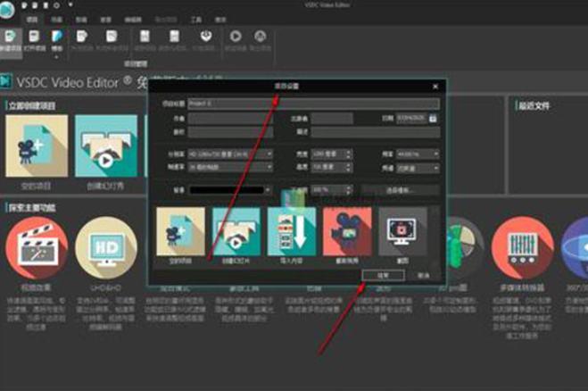Image resolution: width=588 pixels, height=391 pixels.
Task: Choose the Import Content thumbnail in the dialog
Action: [292, 231]
